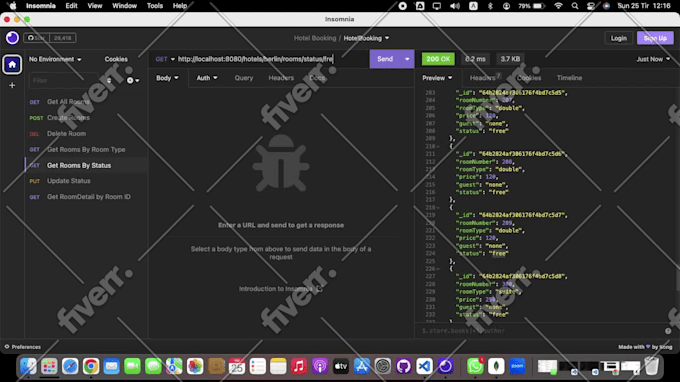This screenshot has width=680, height=382.
Task: Open MongoDB Compass in the dock
Action: pos(496,366)
